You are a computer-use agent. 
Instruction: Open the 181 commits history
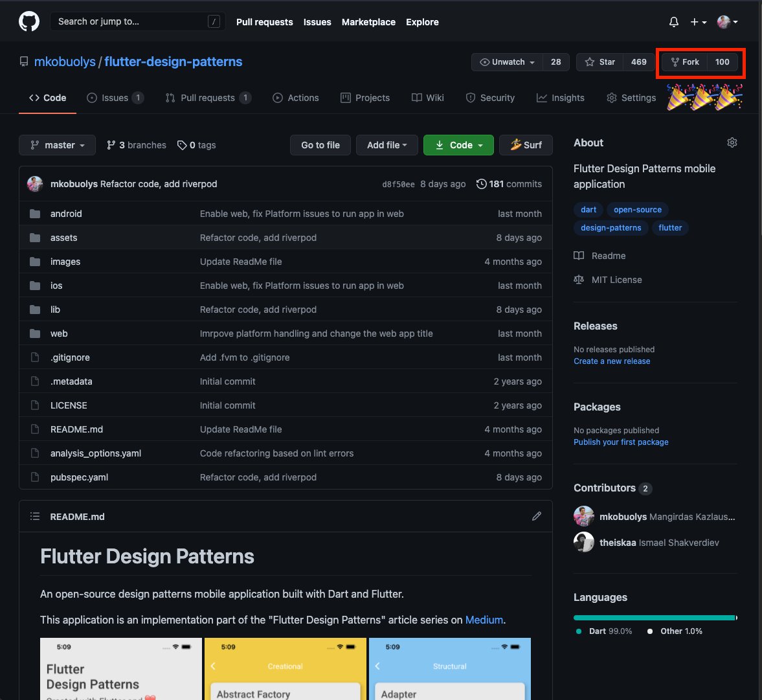click(x=509, y=184)
